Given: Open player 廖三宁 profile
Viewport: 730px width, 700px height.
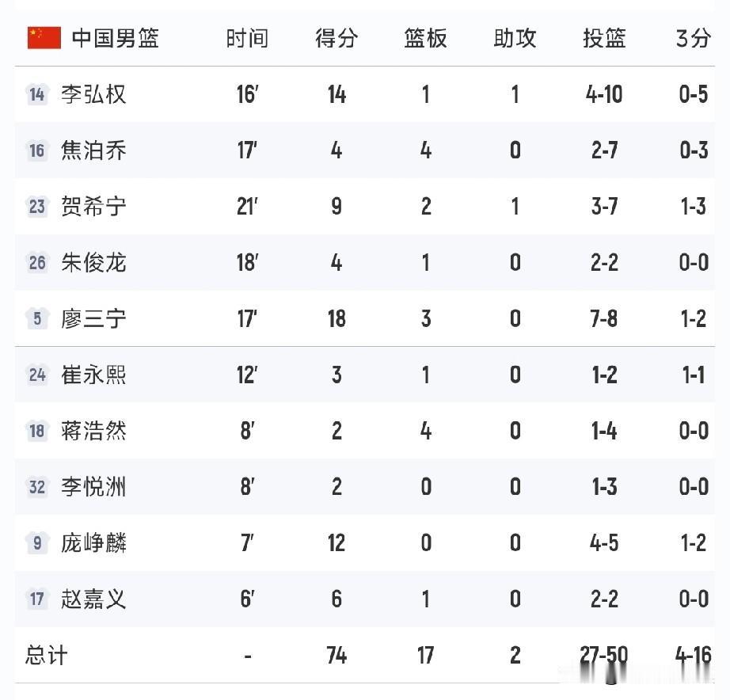Looking at the screenshot, I should pyautogui.click(x=93, y=318).
